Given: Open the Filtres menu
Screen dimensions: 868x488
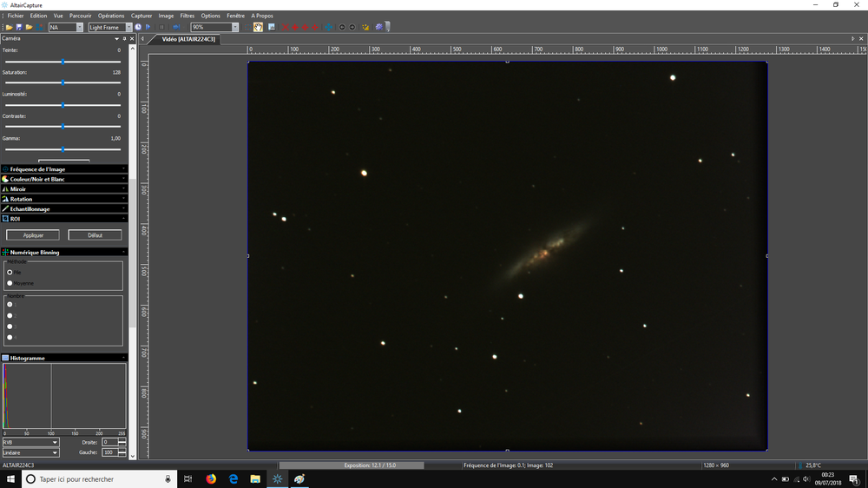Looking at the screenshot, I should click(187, 16).
